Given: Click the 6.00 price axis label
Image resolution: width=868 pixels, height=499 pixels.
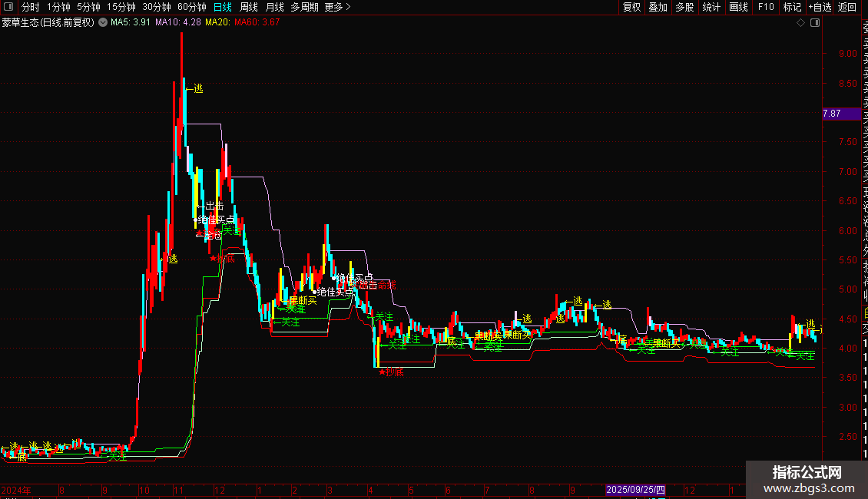Looking at the screenshot, I should point(847,230).
